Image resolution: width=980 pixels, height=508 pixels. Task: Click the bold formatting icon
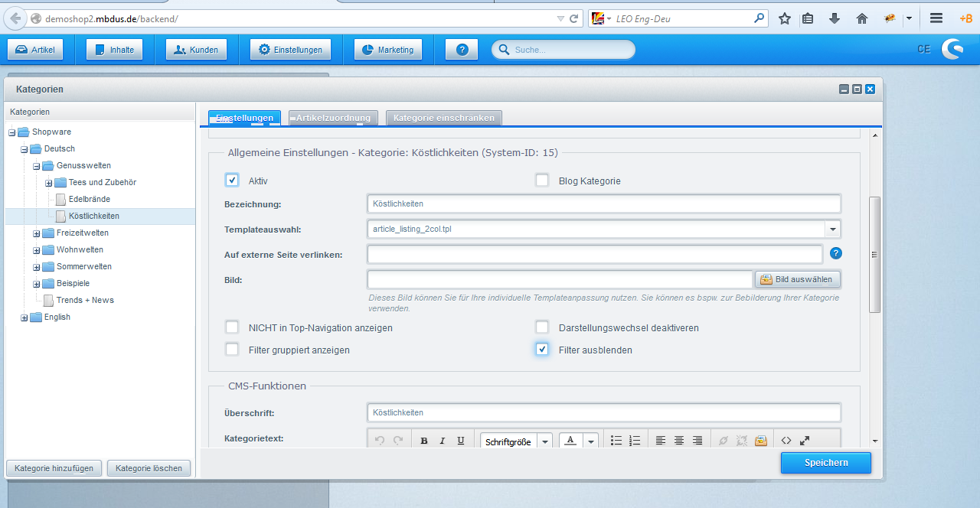point(424,441)
